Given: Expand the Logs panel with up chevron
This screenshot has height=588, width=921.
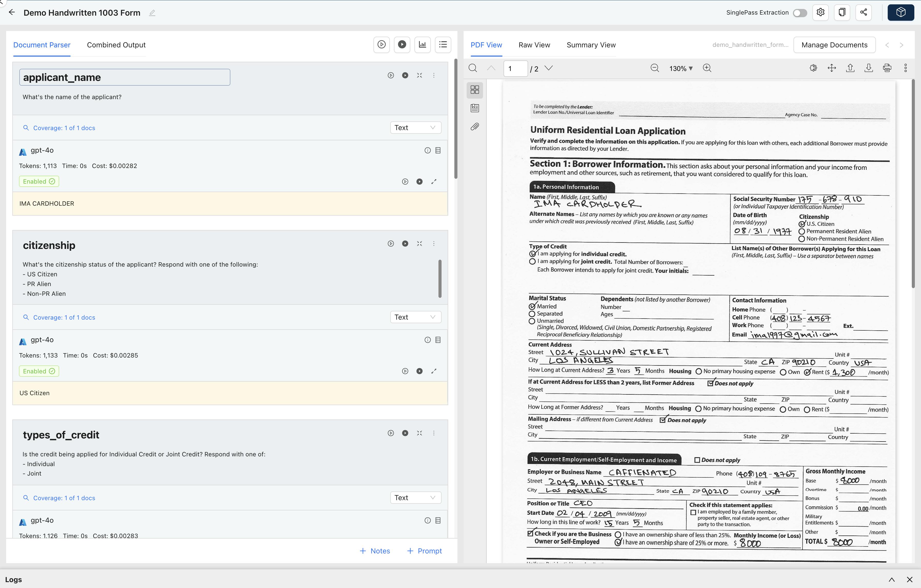Looking at the screenshot, I should (892, 580).
